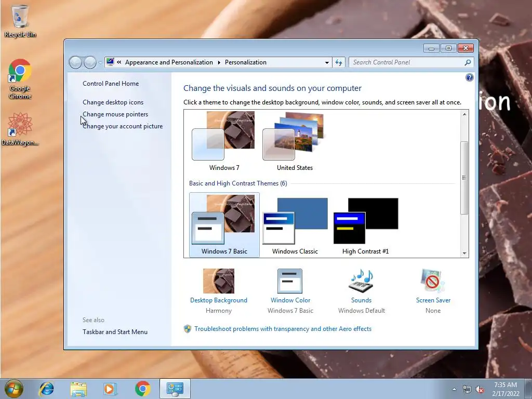
Task: Click the Personalization breadcrumb
Action: (x=246, y=62)
